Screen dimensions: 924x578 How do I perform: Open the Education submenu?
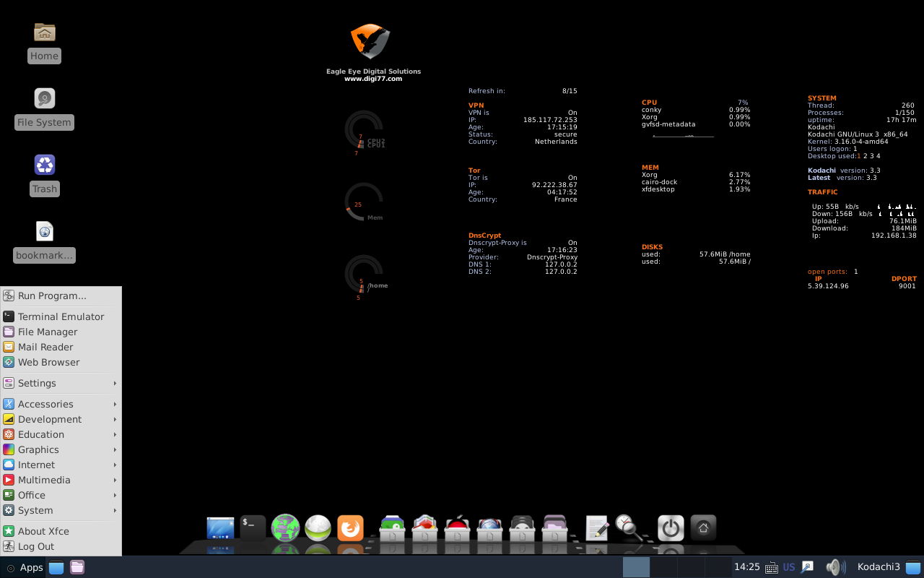click(x=61, y=434)
